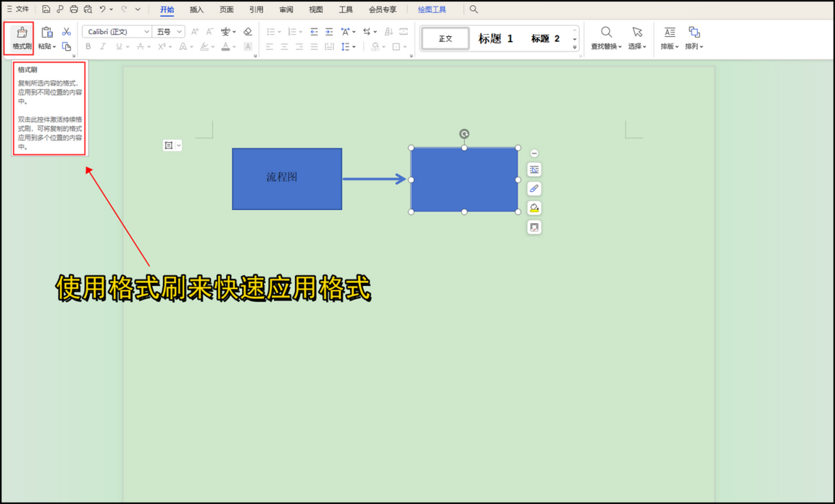Click the Layout (排版) text icon
The width and height of the screenshot is (835, 504).
coord(669,32)
